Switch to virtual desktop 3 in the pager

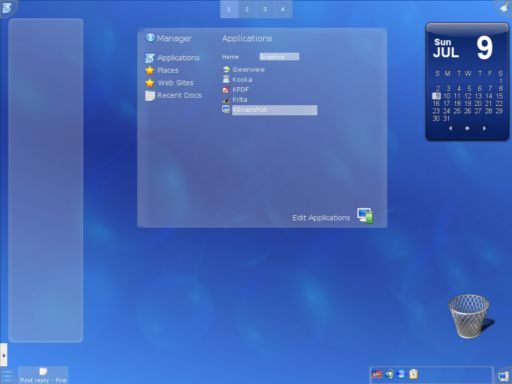(265, 9)
